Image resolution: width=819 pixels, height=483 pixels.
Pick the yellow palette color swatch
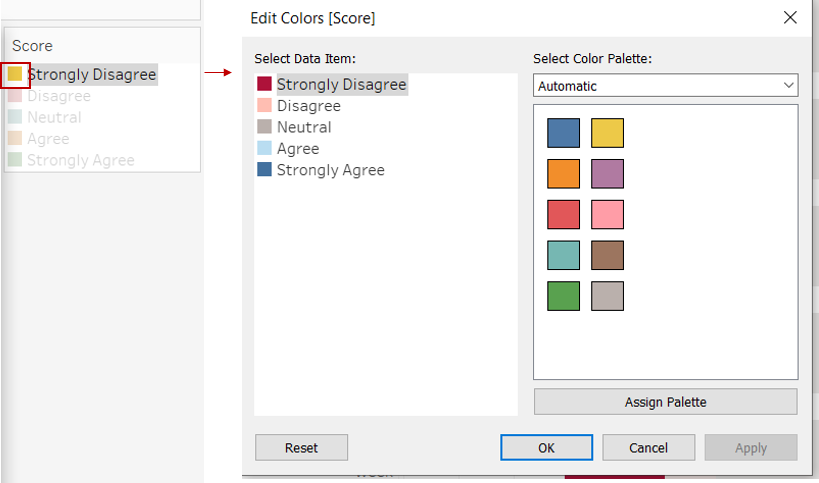click(607, 133)
